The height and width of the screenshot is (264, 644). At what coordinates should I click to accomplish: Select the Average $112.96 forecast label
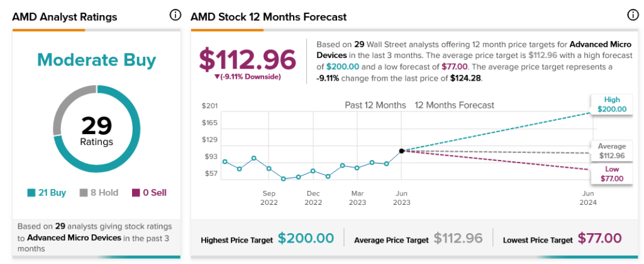point(612,151)
